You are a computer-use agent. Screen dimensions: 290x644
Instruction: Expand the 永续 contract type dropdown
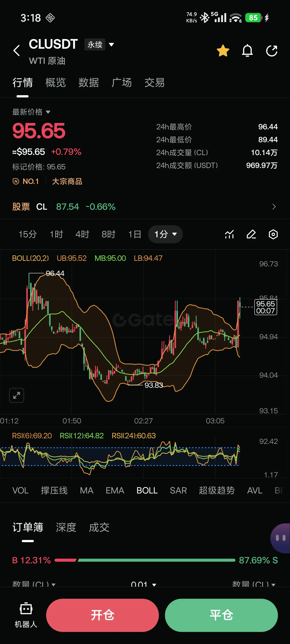(99, 44)
